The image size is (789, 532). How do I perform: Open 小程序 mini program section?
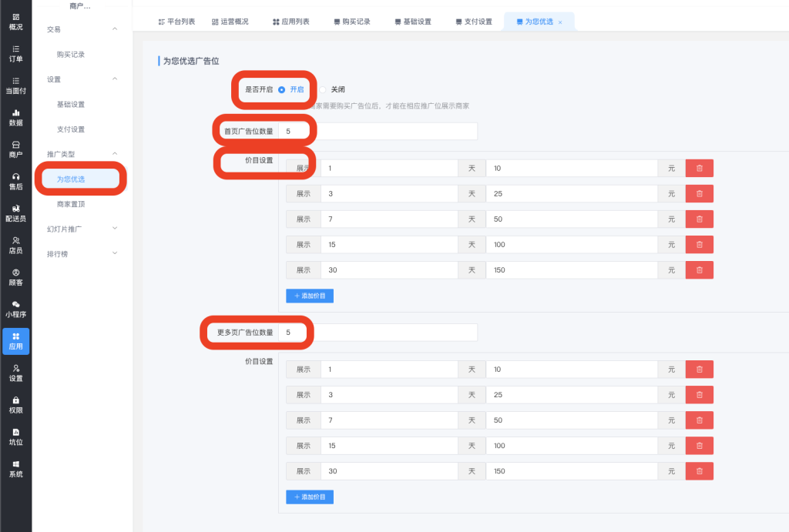point(15,309)
